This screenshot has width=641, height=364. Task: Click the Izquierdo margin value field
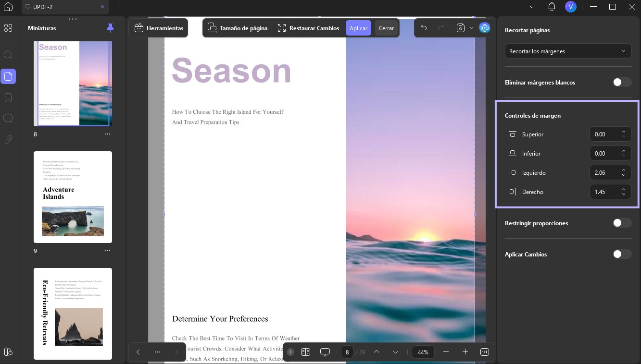(610, 172)
